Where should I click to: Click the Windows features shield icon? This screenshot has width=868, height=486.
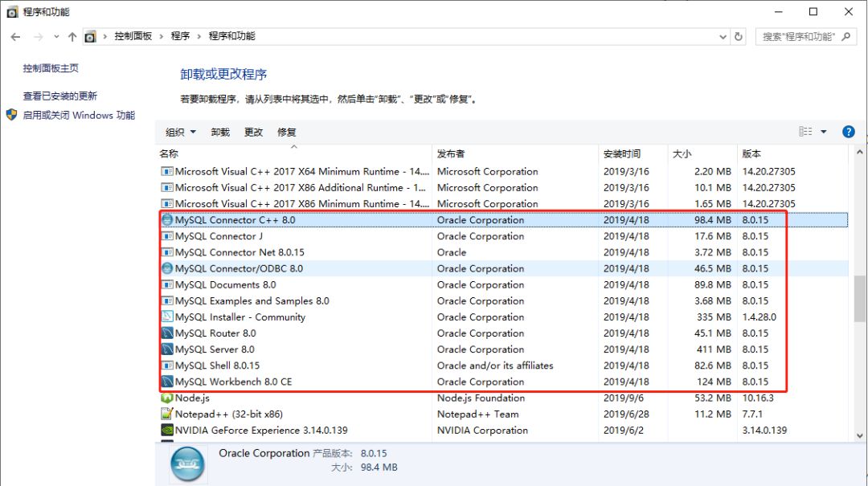tap(11, 115)
